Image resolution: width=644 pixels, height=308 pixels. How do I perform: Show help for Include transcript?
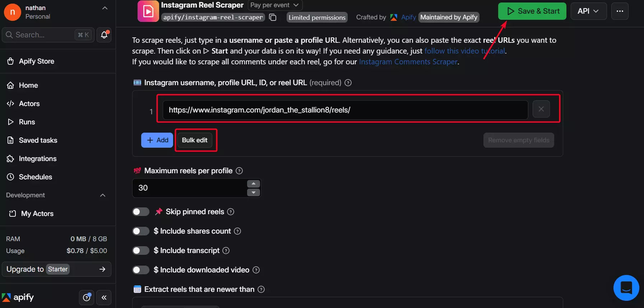pyautogui.click(x=226, y=250)
